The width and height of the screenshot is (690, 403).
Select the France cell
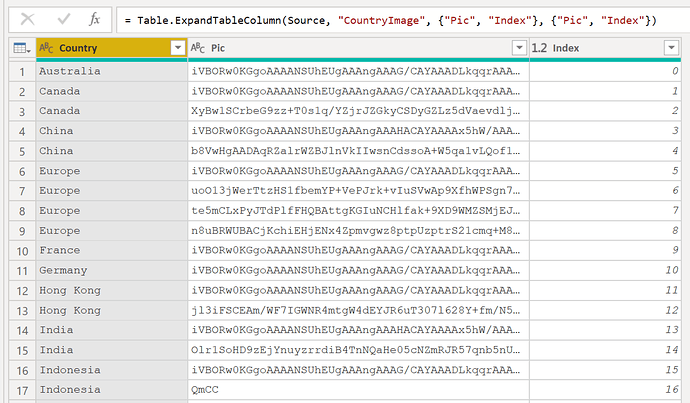112,250
